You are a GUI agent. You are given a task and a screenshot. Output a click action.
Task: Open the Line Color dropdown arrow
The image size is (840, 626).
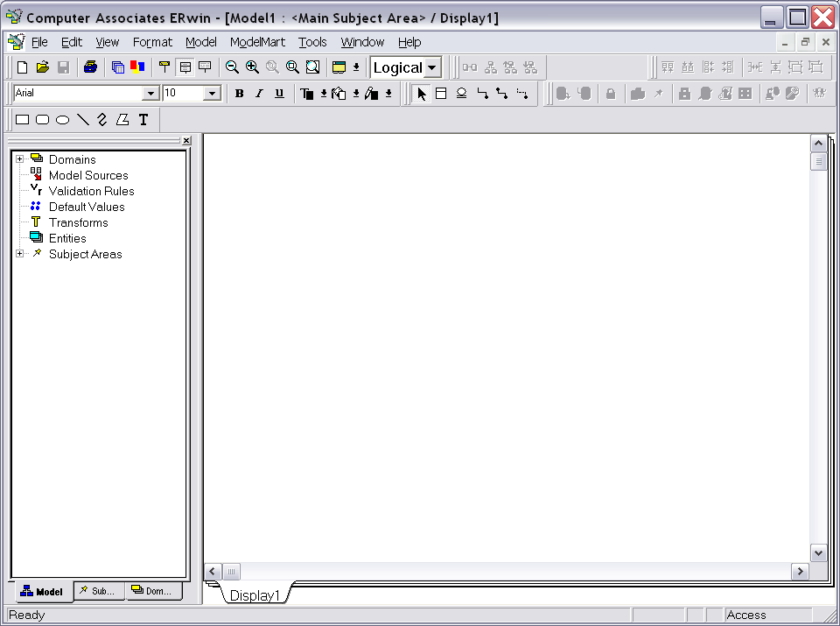point(388,94)
